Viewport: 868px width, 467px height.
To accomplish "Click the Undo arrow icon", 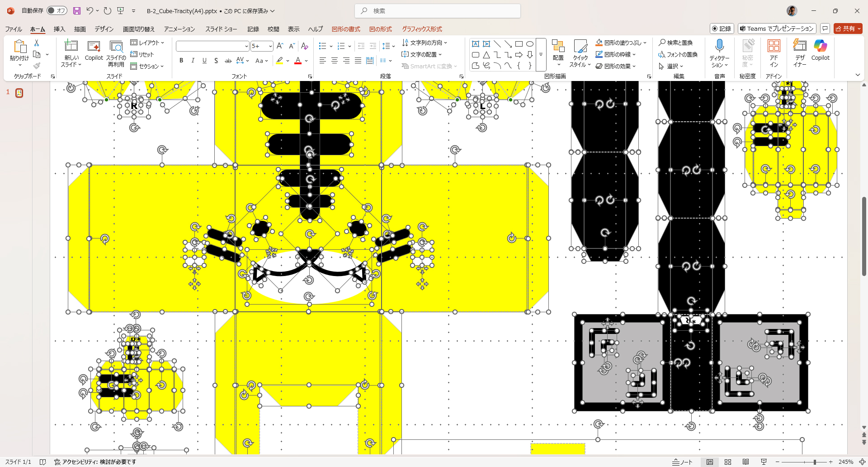I will (90, 11).
